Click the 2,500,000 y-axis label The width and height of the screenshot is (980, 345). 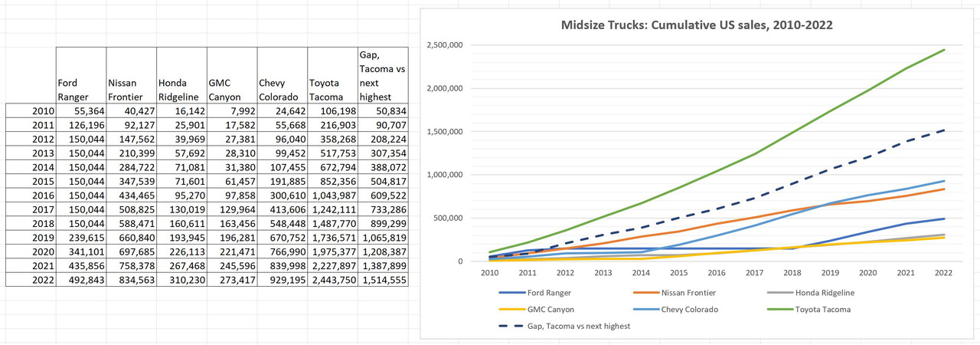pyautogui.click(x=446, y=45)
